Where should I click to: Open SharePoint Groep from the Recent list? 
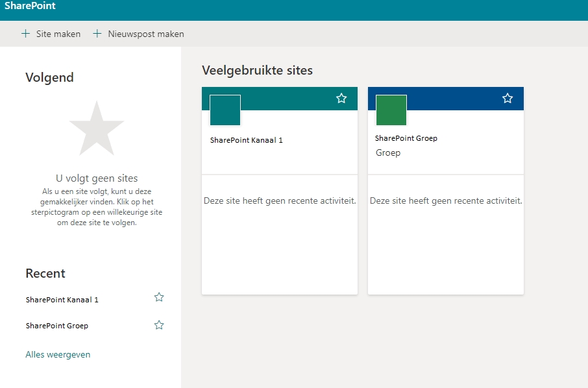57,326
